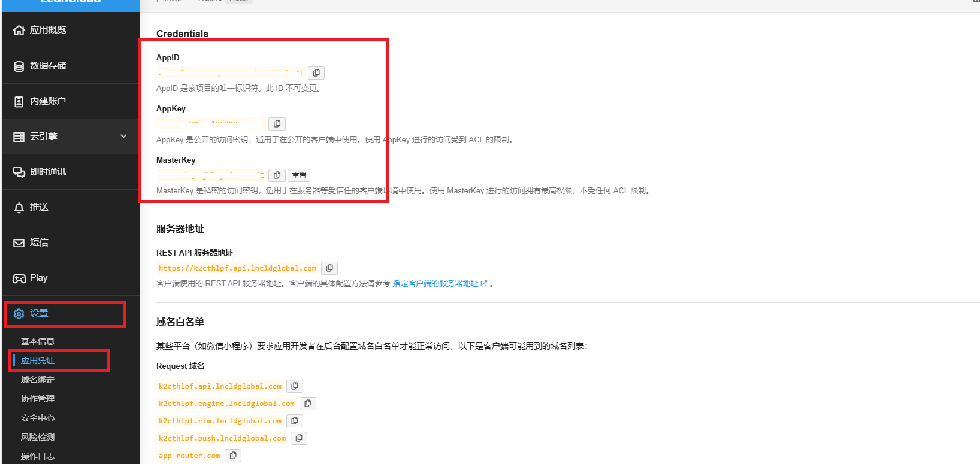Image resolution: width=980 pixels, height=464 pixels.
Task: Open 安全中心 settings submenu
Action: click(x=38, y=418)
